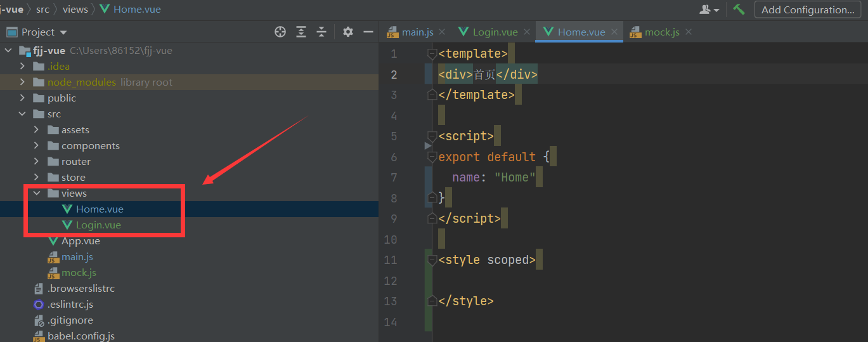Click the ESLint icon beside .eslintrc.js
This screenshot has width=868, height=342.
point(39,304)
